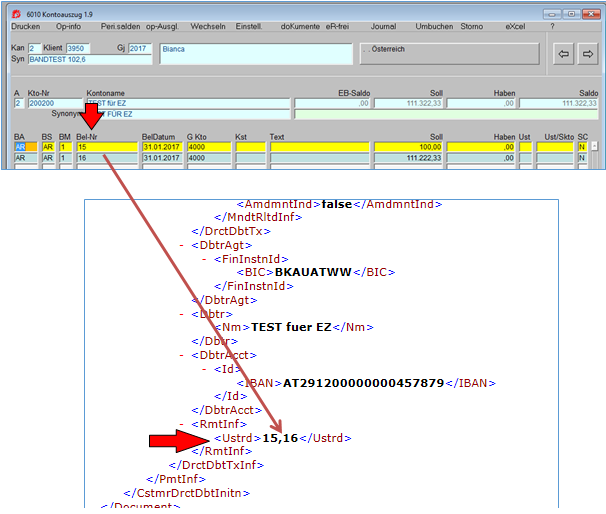Click the name field showing Bianca

click(256, 54)
